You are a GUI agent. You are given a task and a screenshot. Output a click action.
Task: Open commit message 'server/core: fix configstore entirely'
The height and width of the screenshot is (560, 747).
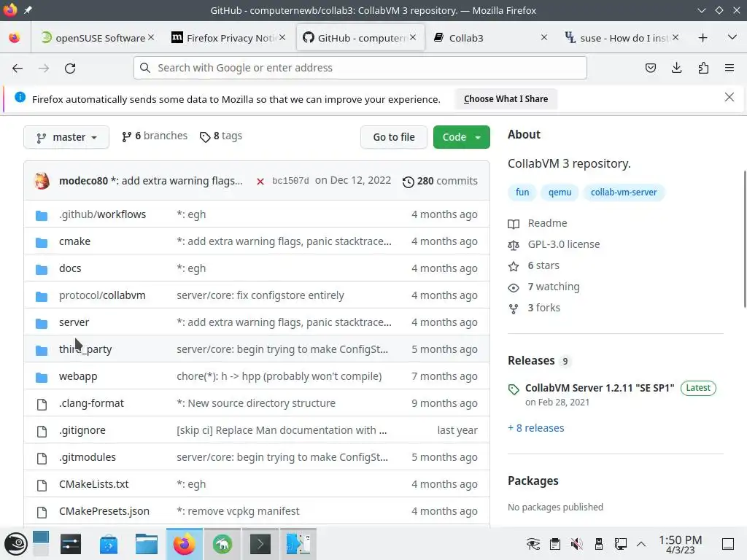tap(260, 295)
